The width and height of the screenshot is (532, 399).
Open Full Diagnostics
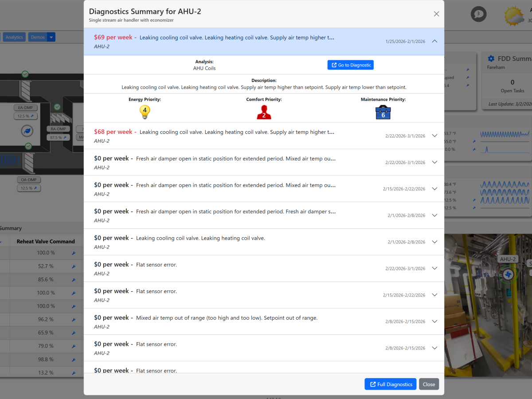pyautogui.click(x=390, y=384)
